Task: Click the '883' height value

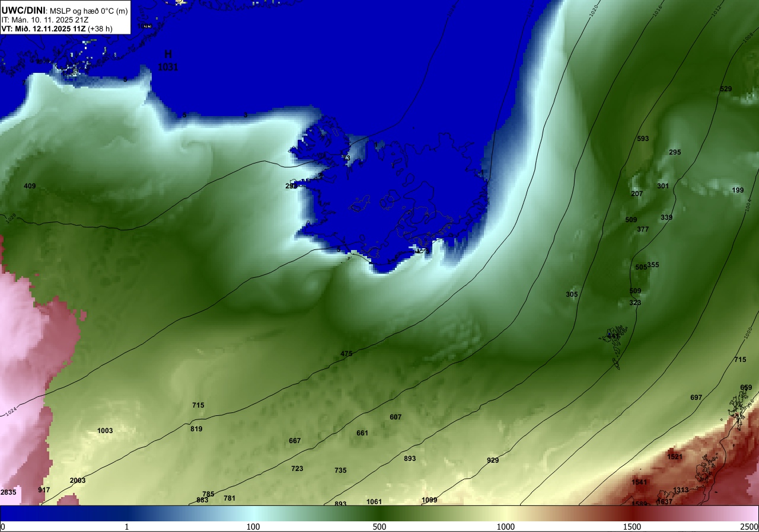Action: click(x=202, y=500)
